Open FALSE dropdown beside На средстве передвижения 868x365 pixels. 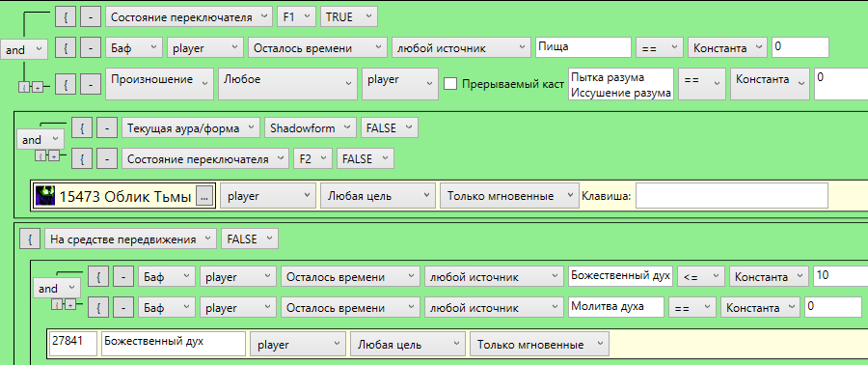coord(249,239)
